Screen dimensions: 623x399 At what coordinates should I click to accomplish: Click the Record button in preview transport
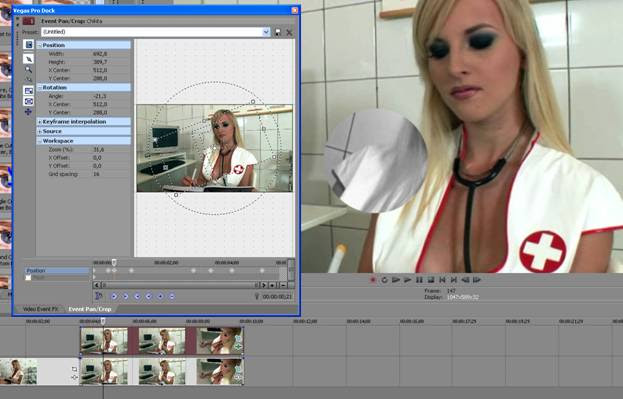[373, 280]
